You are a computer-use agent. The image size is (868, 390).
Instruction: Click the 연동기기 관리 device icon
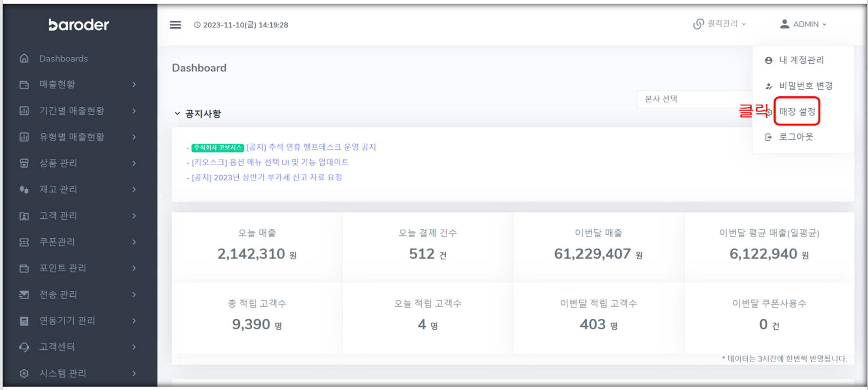point(24,321)
